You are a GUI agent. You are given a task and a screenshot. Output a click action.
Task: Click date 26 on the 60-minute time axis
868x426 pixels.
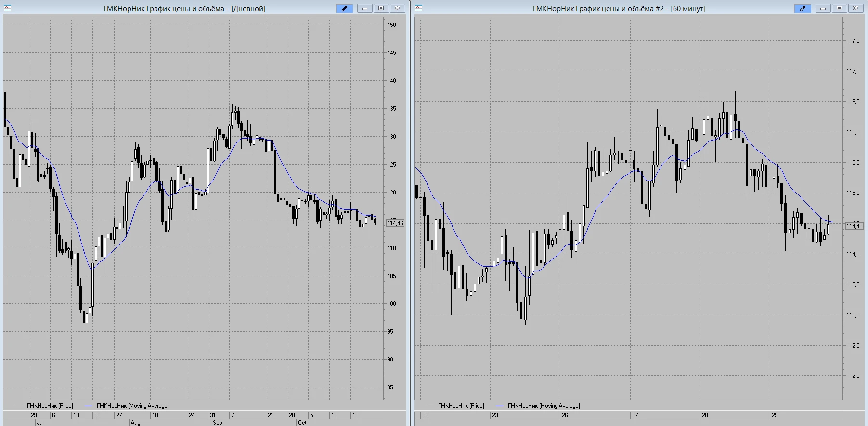[565, 415]
